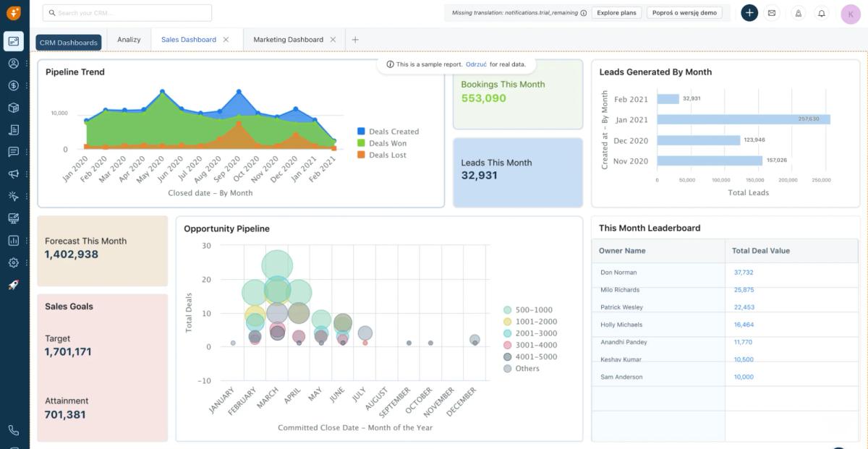Open Campaigns via the megaphone icon
The image size is (868, 449).
click(14, 174)
